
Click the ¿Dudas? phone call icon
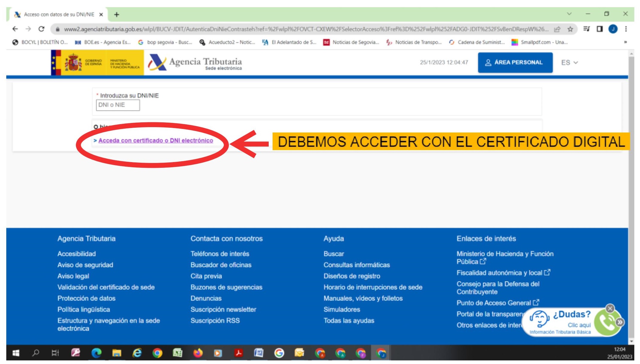point(606,322)
